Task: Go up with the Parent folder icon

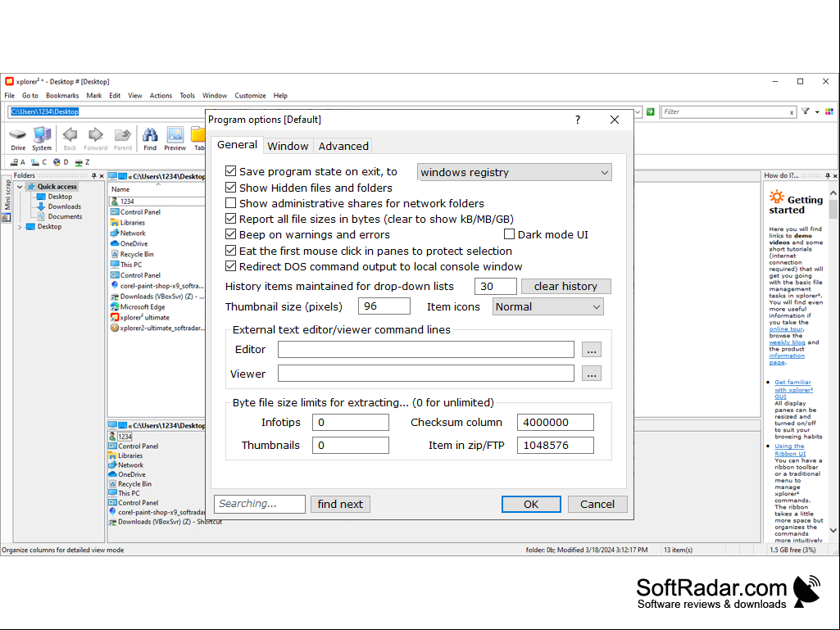Action: 122,138
